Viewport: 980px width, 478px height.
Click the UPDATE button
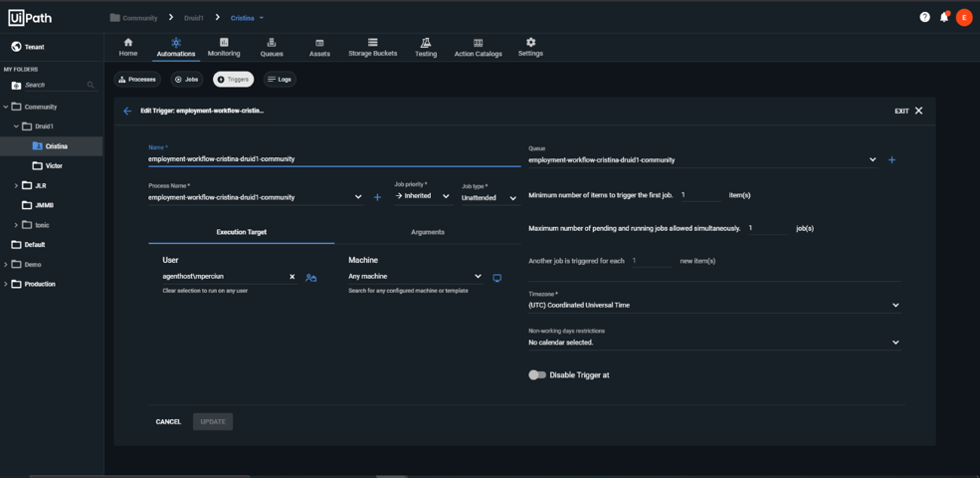(213, 421)
